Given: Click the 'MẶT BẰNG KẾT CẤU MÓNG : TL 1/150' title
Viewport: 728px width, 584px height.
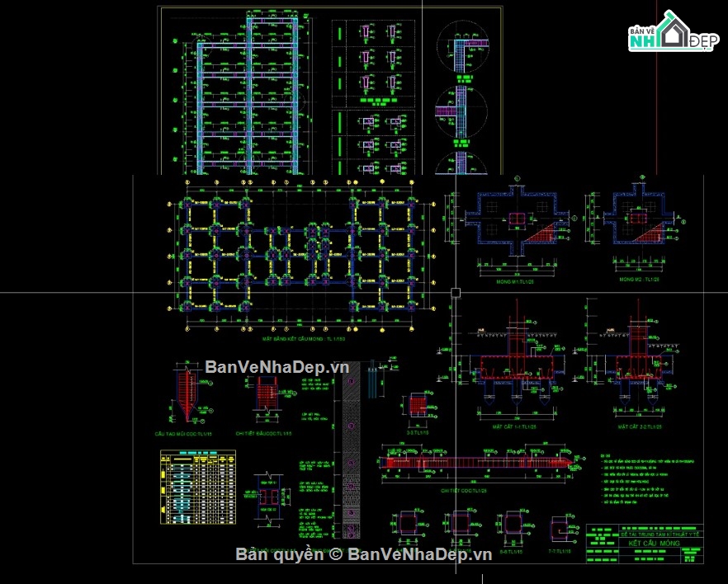Looking at the screenshot, I should tap(303, 339).
